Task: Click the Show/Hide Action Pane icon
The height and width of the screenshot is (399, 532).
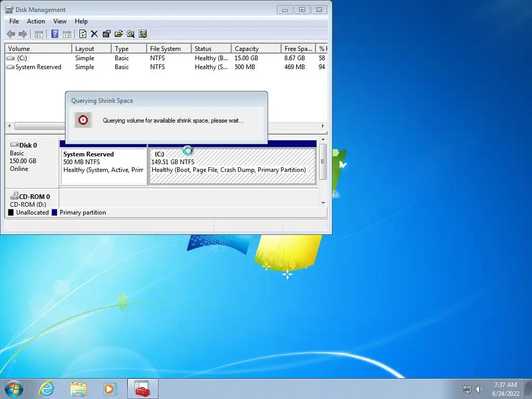Action: tap(67, 34)
